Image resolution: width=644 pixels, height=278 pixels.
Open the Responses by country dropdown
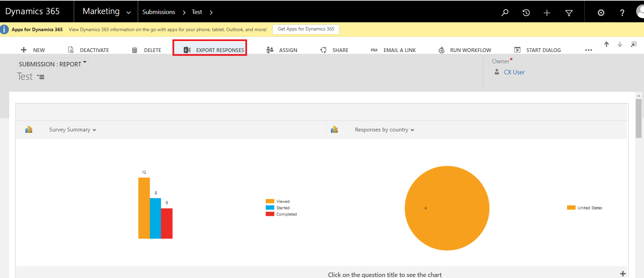(412, 130)
